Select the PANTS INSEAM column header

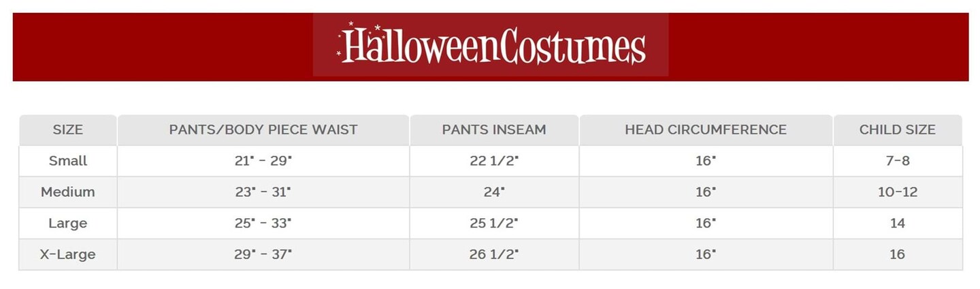[x=494, y=130]
